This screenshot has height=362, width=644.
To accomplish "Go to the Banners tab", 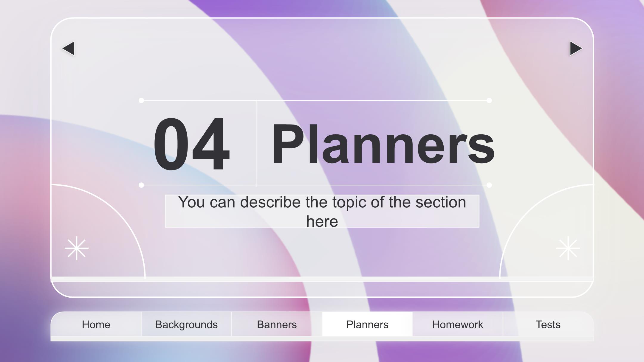I will (277, 324).
